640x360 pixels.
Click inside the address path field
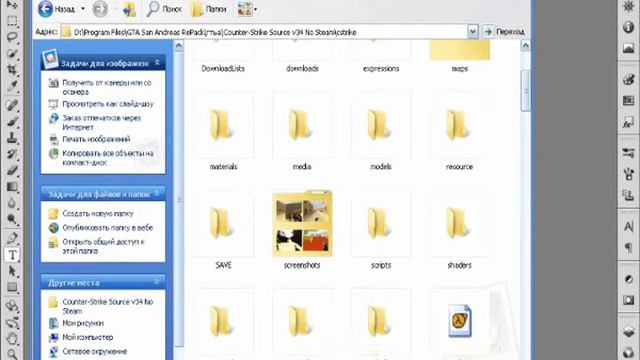coord(264,32)
